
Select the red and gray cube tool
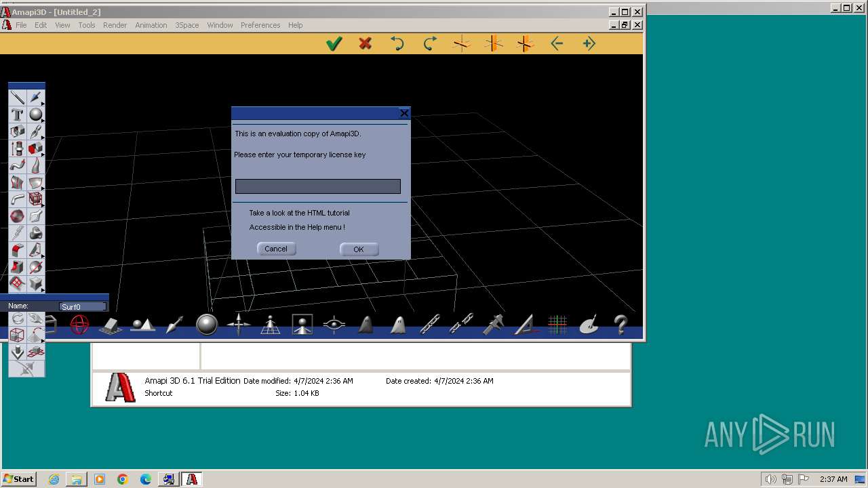coord(35,148)
